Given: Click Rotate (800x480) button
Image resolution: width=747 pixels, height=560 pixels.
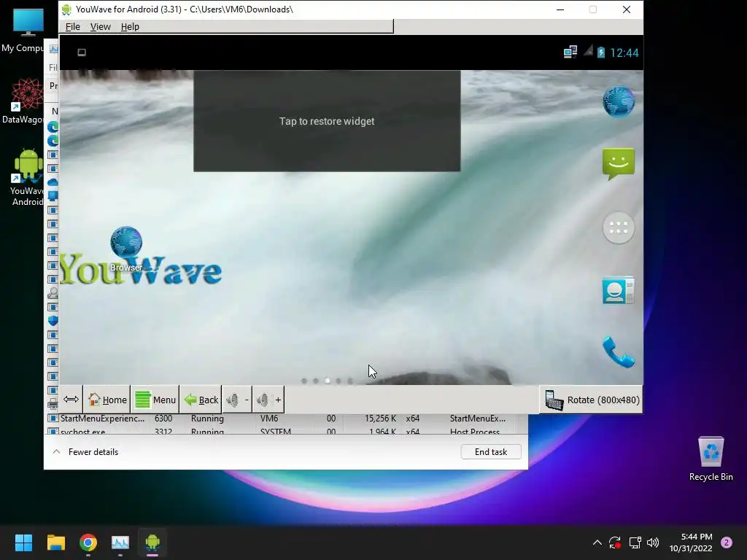Looking at the screenshot, I should point(591,400).
